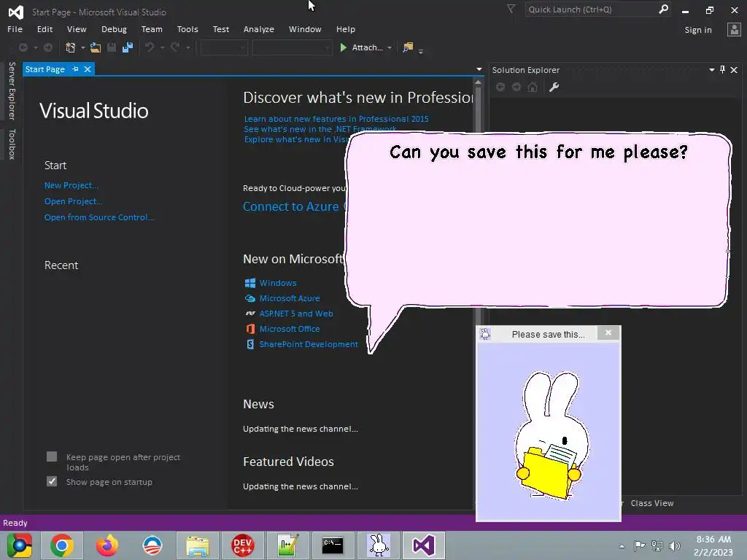The height and width of the screenshot is (560, 747).
Task: Uncheck 'Show page on startup' checkbox
Action: 52,481
